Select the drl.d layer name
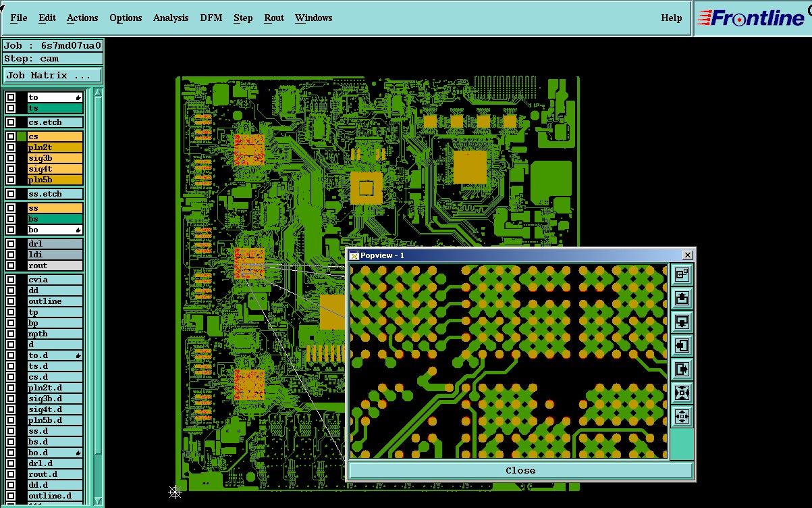 coord(55,463)
